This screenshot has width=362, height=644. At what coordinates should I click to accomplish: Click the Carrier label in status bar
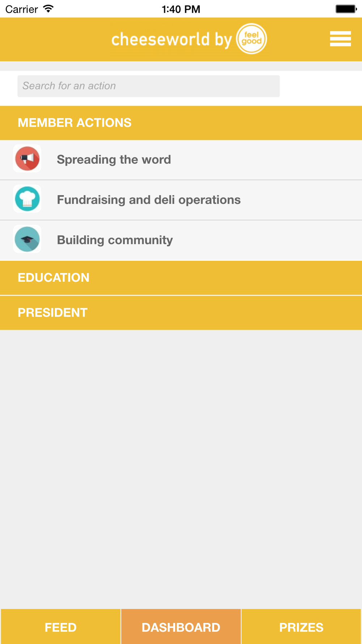(x=22, y=9)
